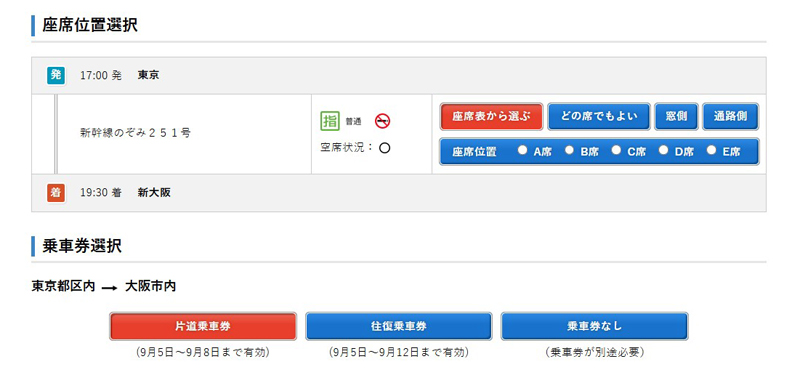Select the E席 radio button
Viewport: 800px width, 375px height.
(x=711, y=151)
